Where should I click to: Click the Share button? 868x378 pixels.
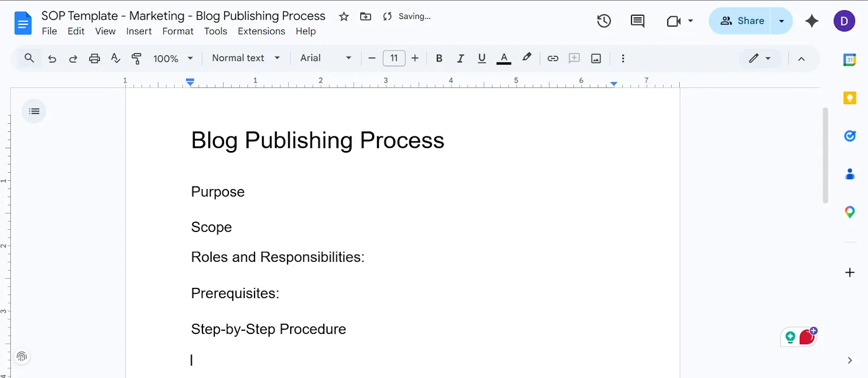[x=741, y=21]
